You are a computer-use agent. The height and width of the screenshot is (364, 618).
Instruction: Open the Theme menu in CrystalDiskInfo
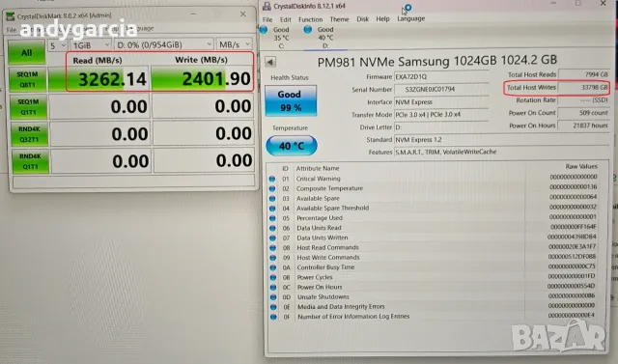(339, 19)
